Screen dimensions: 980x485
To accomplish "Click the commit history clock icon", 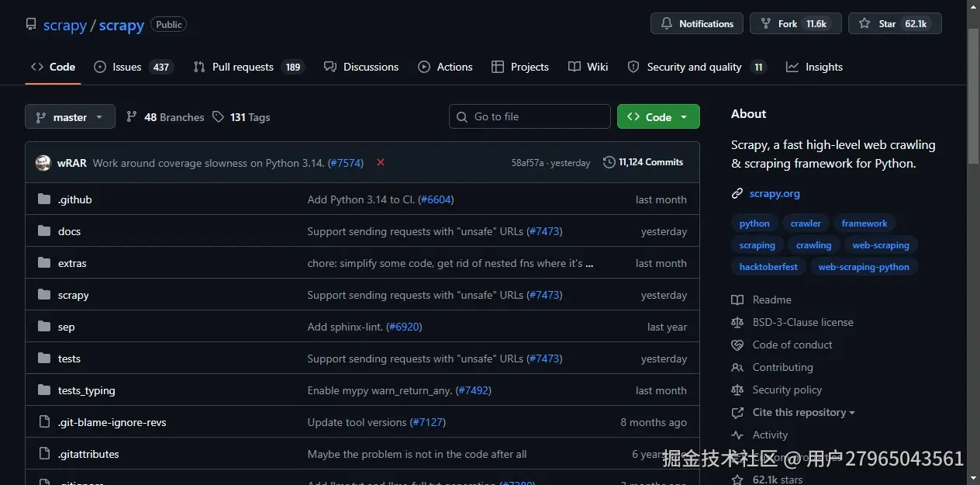I will click(x=609, y=162).
